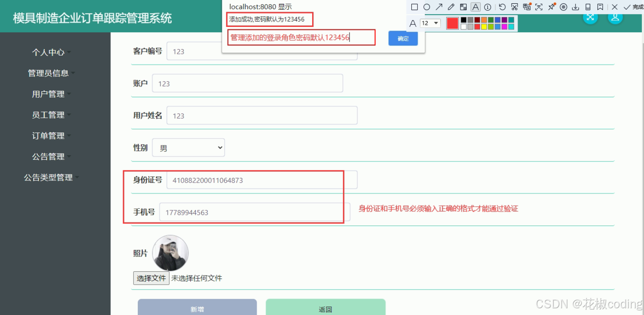
Task: Pick the yellow color swatch
Action: tap(484, 26)
